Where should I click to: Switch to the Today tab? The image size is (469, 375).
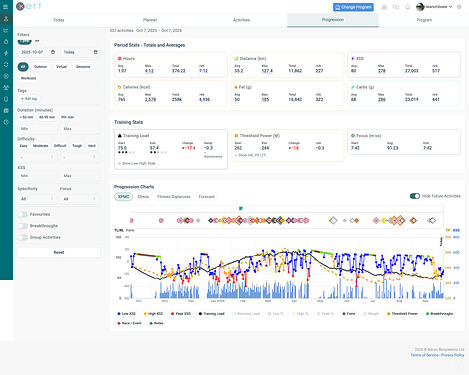(59, 20)
